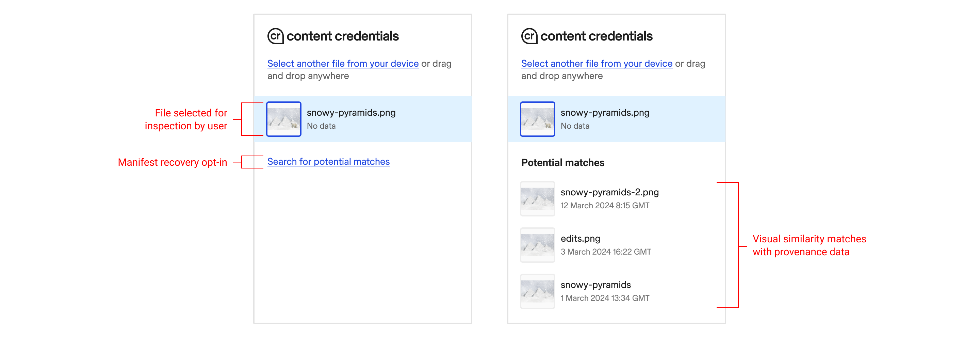Screen dimensions: 980x339
Task: Click the '3 March 2024 16:22 GMT' date
Action: 606,252
